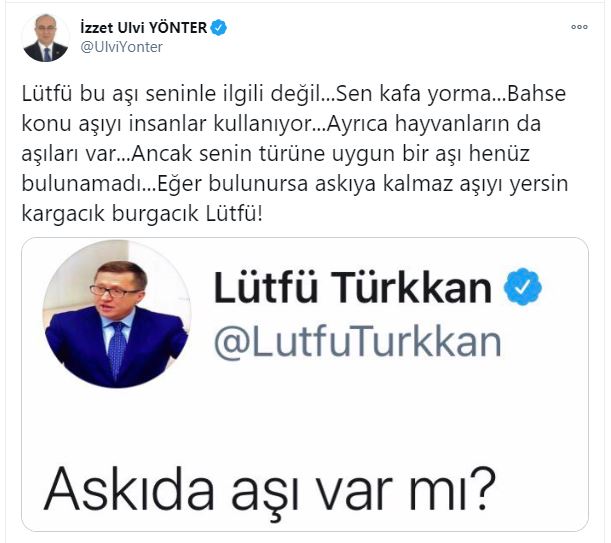Click tweet line starting "bulunamadı...Eğer bulunursa"
This screenshot has width=611, height=543.
[295, 184]
